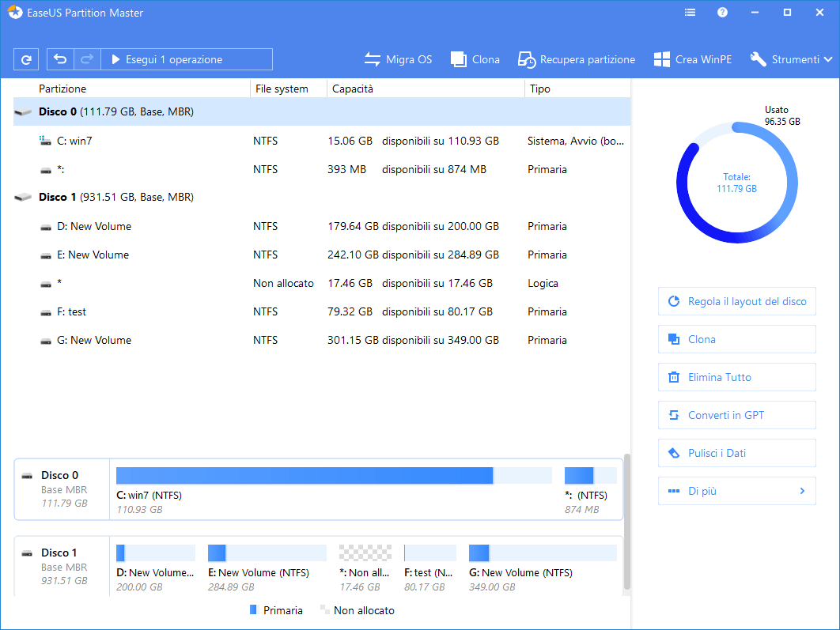Click the Clona button in side panel
Screen dimensions: 840x630
(736, 339)
